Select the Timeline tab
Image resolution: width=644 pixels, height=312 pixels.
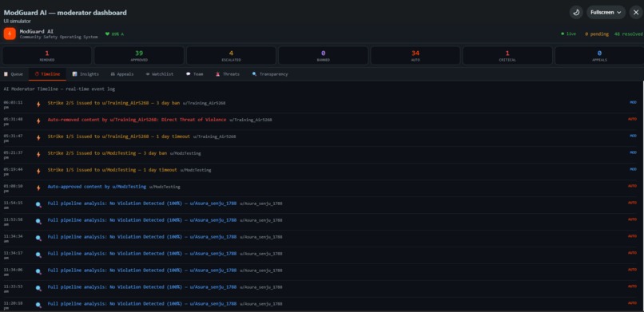pos(47,74)
